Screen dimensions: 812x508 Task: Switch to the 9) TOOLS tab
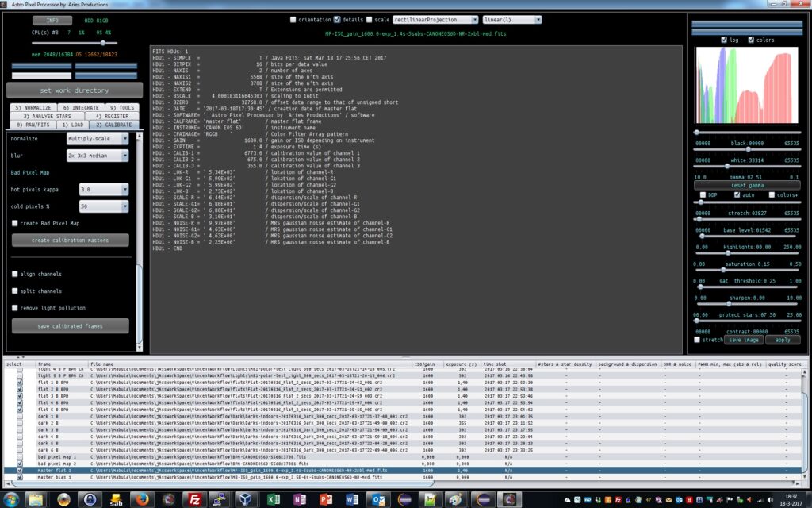pos(121,108)
